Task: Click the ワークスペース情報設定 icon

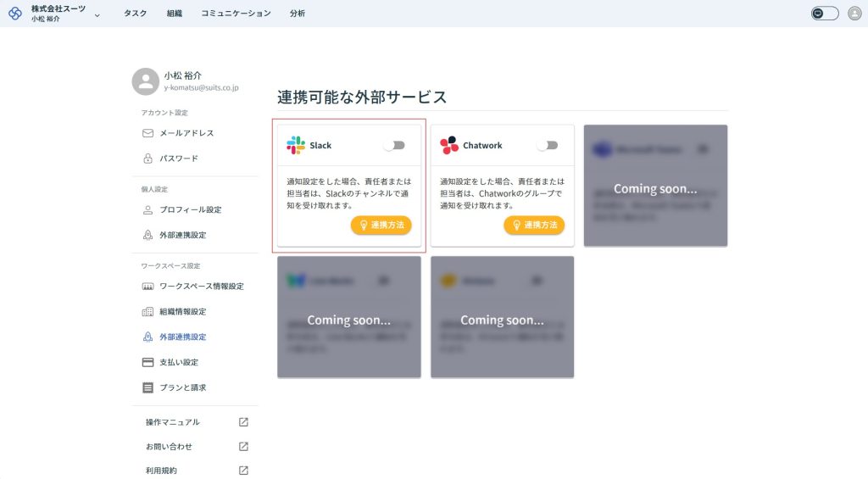Action: (x=147, y=287)
